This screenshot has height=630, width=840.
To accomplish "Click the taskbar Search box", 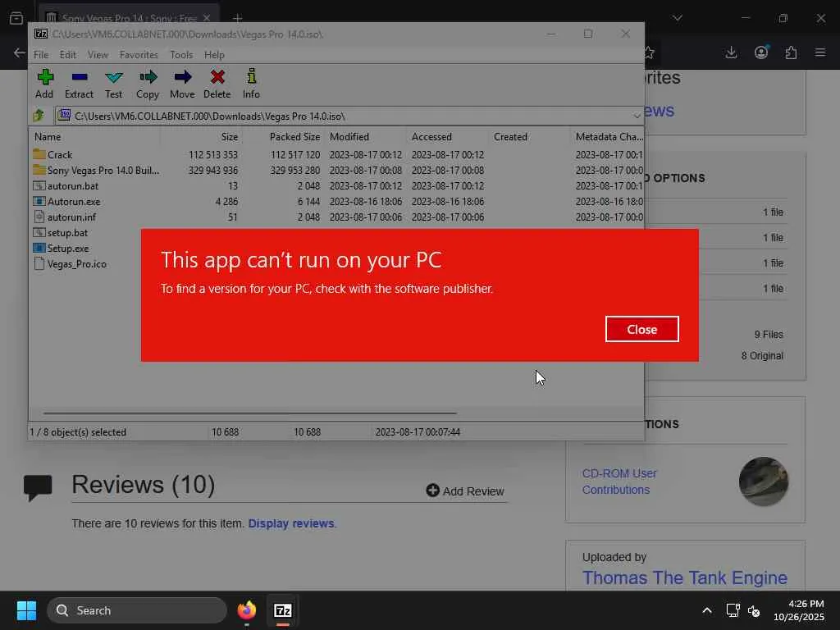I will pyautogui.click(x=137, y=610).
